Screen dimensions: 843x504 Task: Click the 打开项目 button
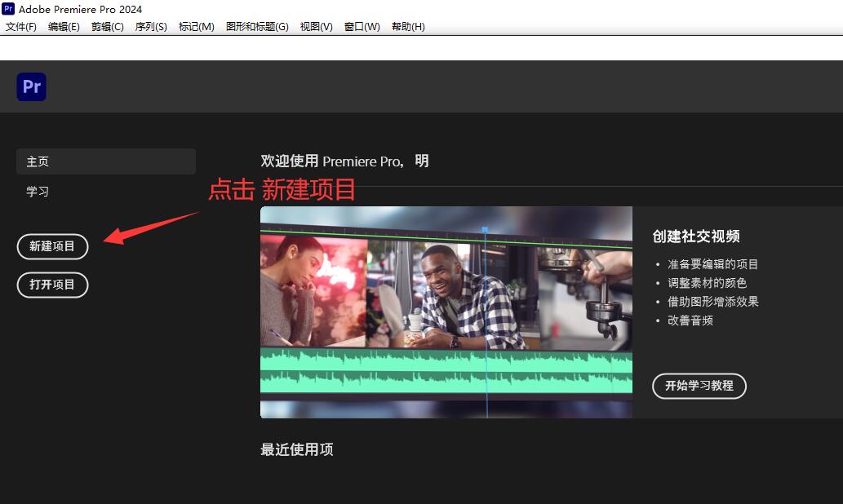pyautogui.click(x=52, y=285)
